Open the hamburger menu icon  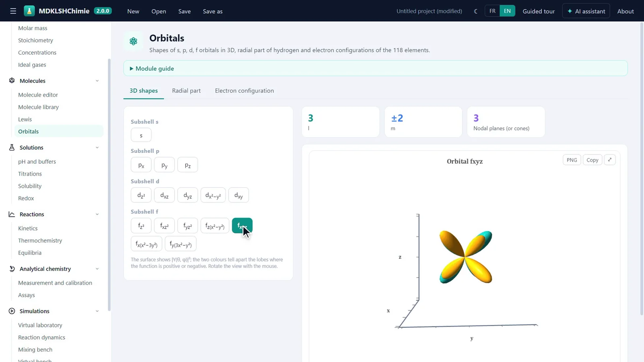[13, 11]
